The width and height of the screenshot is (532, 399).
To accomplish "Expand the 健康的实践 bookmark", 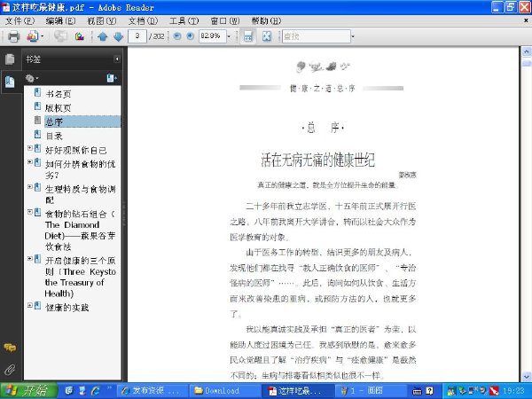I will 30,305.
